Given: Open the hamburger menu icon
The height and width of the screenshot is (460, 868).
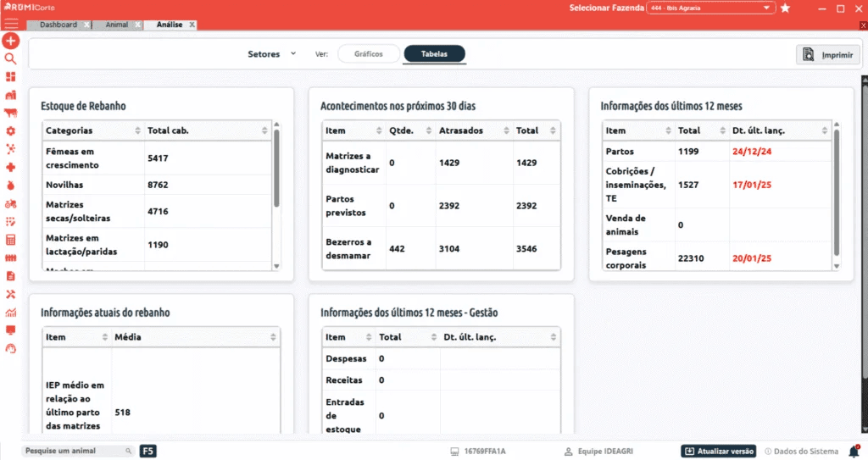Looking at the screenshot, I should coord(11,24).
